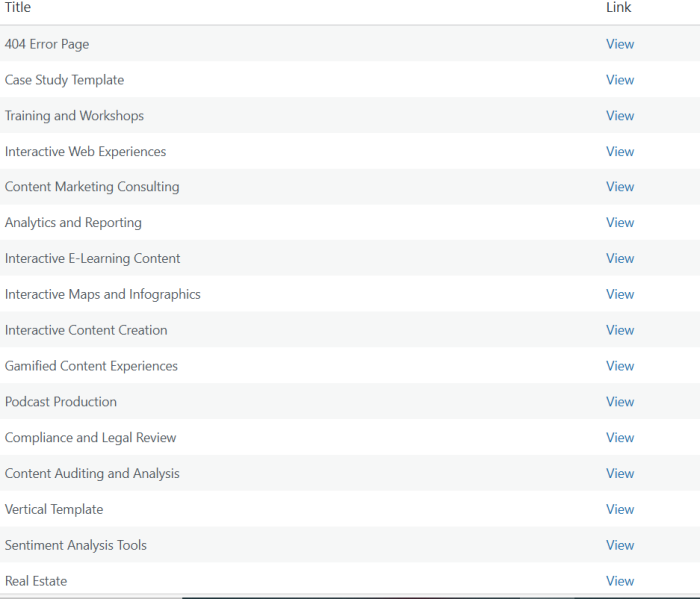Click View next to Podcast Production
This screenshot has width=700, height=599.
point(620,402)
